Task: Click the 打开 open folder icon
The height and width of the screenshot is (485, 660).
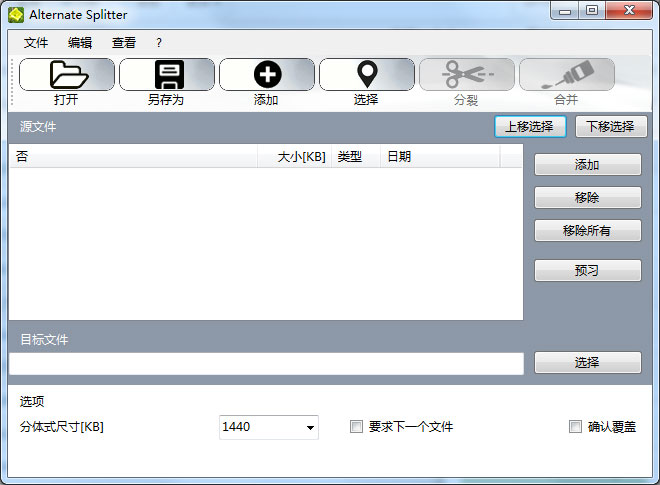Action: 67,75
